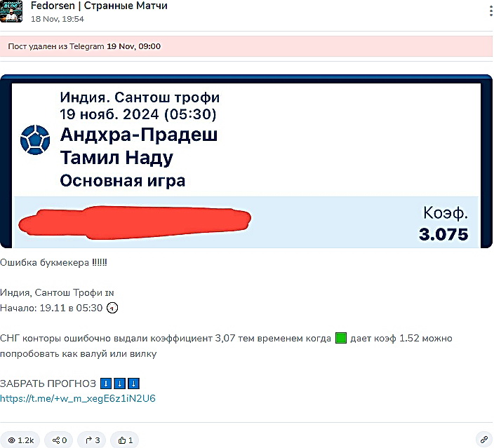Click the line Индия, Сантош Трофи
The height and width of the screenshot is (448, 494).
(57, 292)
